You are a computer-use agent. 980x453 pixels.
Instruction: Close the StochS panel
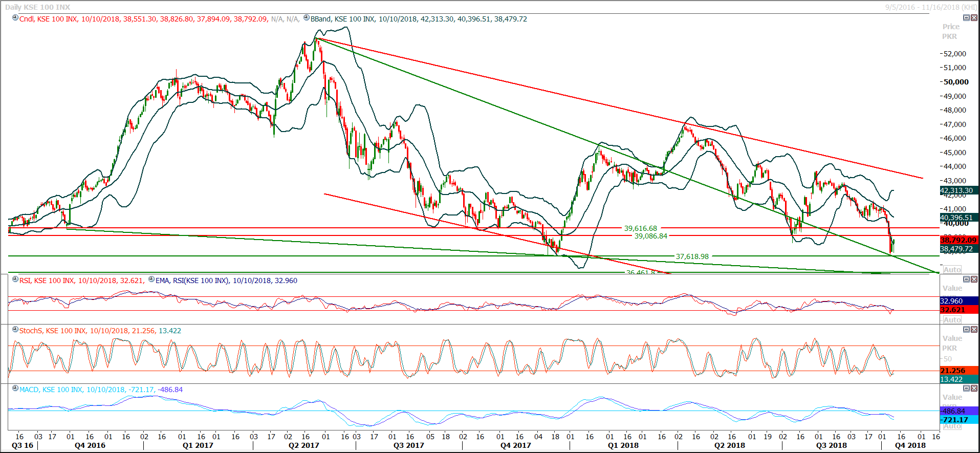pyautogui.click(x=974, y=329)
